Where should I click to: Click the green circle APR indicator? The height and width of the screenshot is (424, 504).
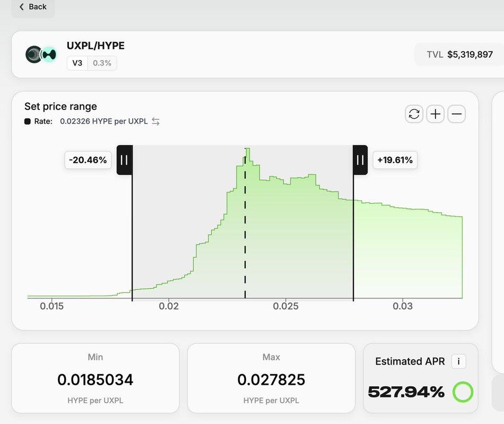[x=463, y=392]
